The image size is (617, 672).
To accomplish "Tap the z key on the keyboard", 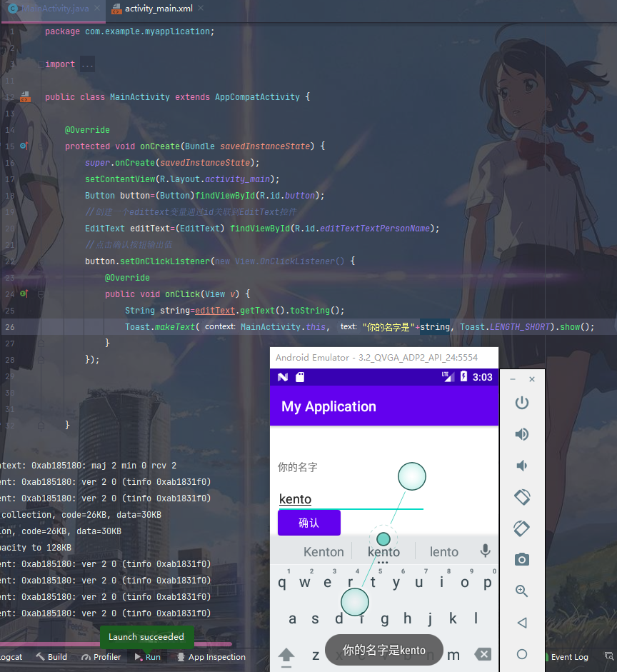I will (316, 655).
